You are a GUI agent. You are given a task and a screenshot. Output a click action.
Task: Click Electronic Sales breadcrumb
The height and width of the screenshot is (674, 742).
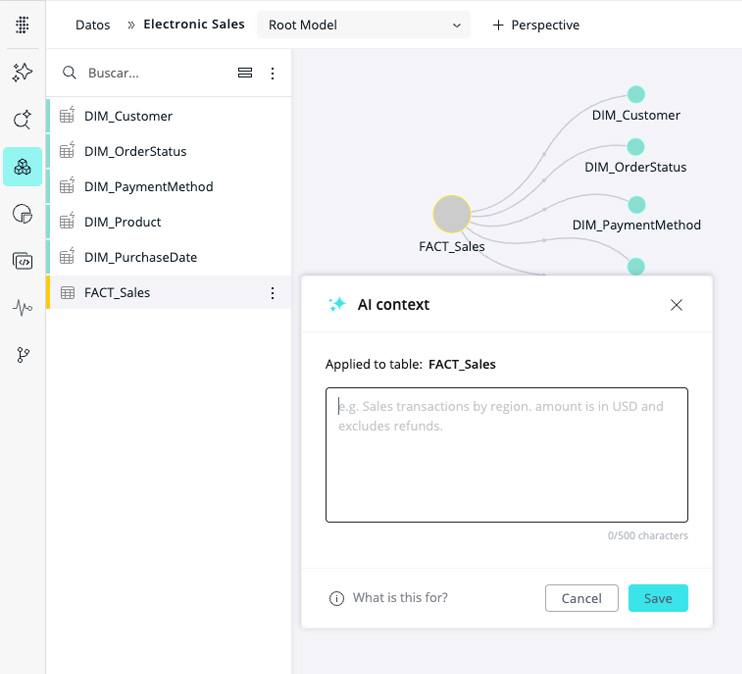tap(194, 24)
